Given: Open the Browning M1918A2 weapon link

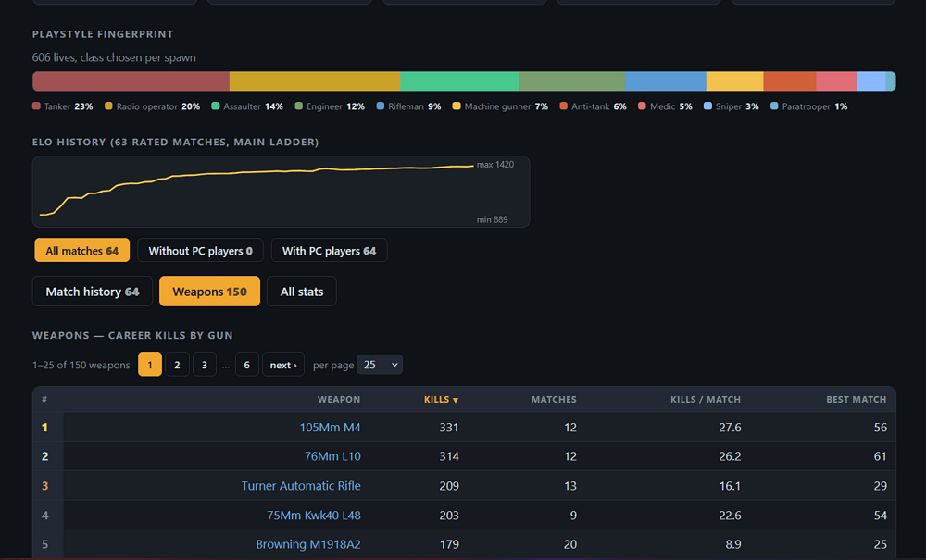Looking at the screenshot, I should (x=308, y=544).
